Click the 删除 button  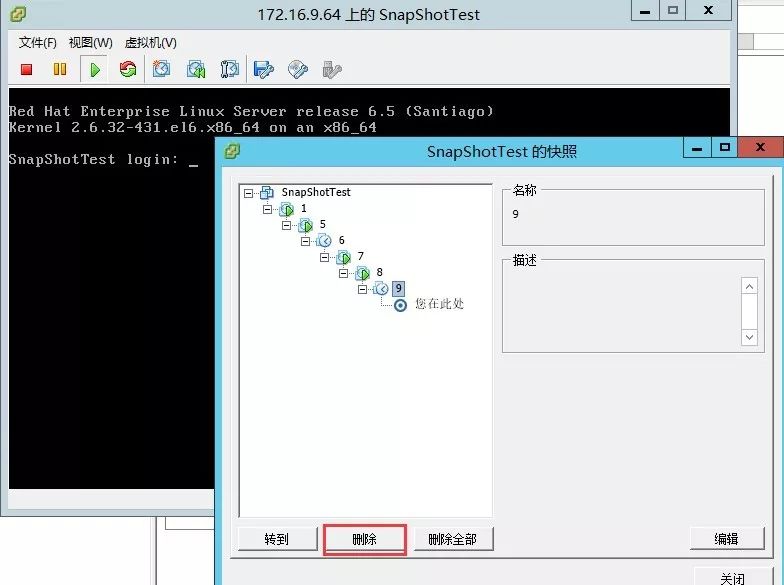tap(364, 539)
